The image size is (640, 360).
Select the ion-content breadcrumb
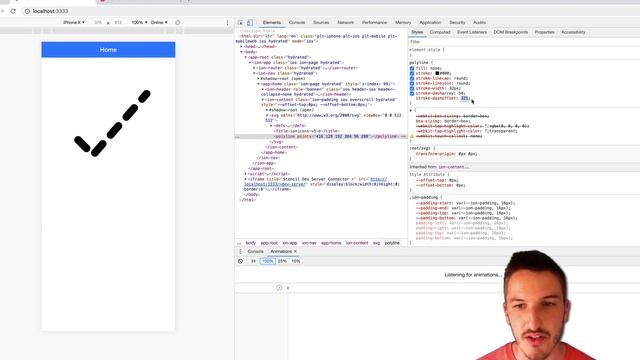[x=357, y=243]
